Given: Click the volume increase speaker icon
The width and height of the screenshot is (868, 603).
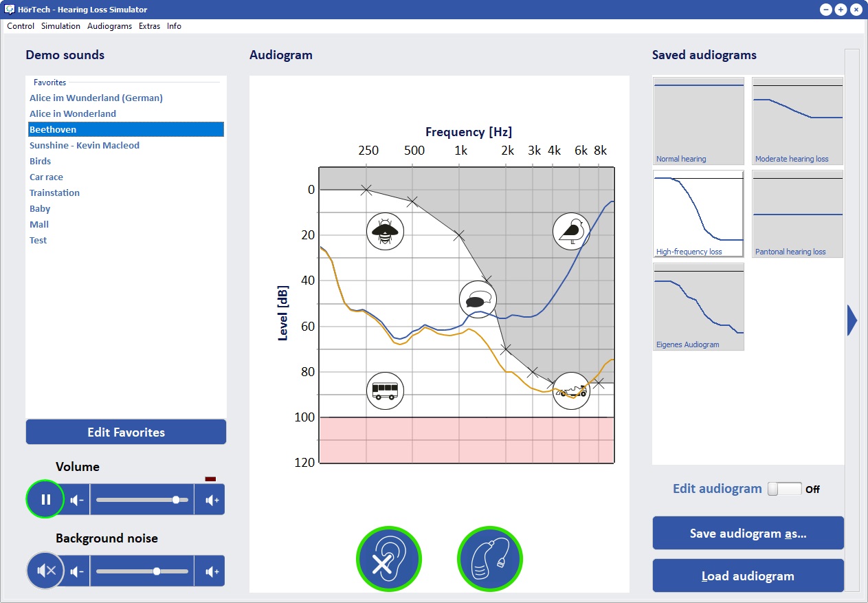Looking at the screenshot, I should [212, 500].
